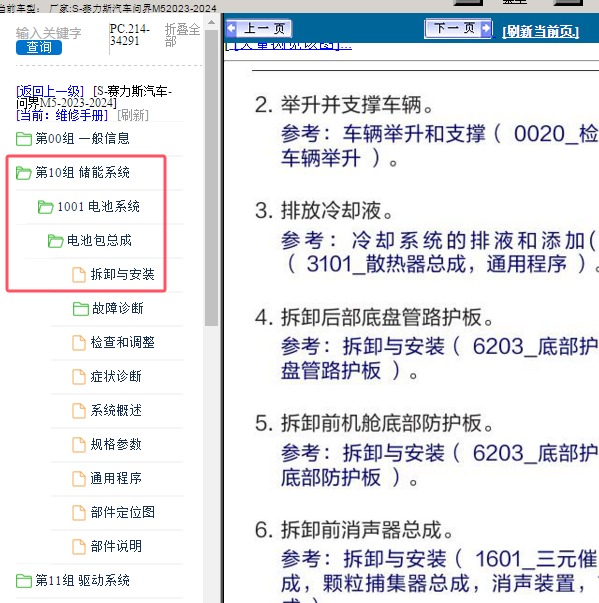Open the 通用程序 document
This screenshot has height=603, width=599.
click(x=116, y=478)
